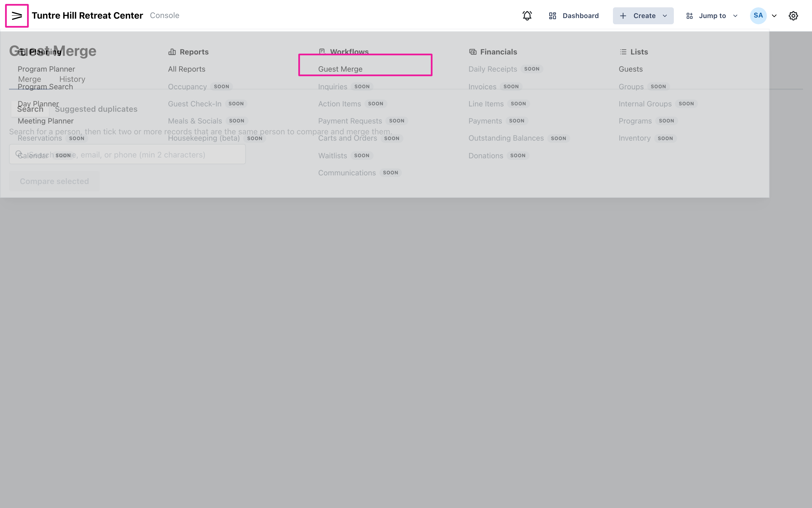Open the settings gear icon
The height and width of the screenshot is (508, 812).
tap(793, 16)
